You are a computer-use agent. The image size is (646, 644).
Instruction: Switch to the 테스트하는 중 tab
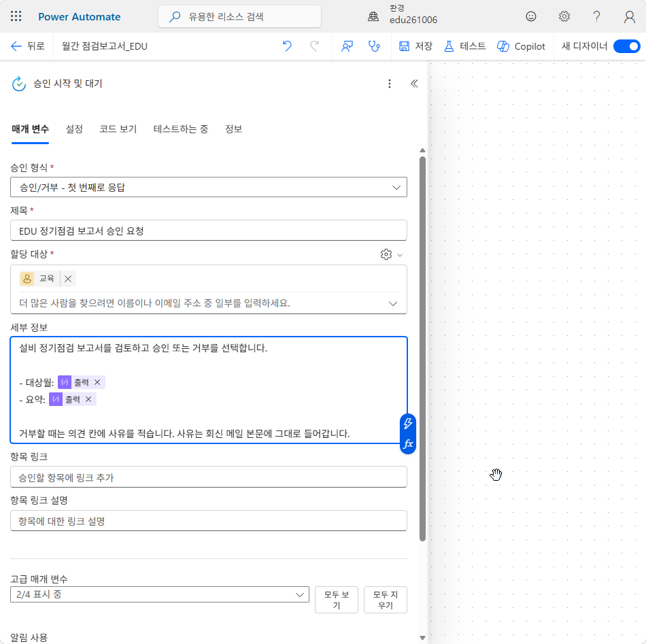tap(180, 129)
